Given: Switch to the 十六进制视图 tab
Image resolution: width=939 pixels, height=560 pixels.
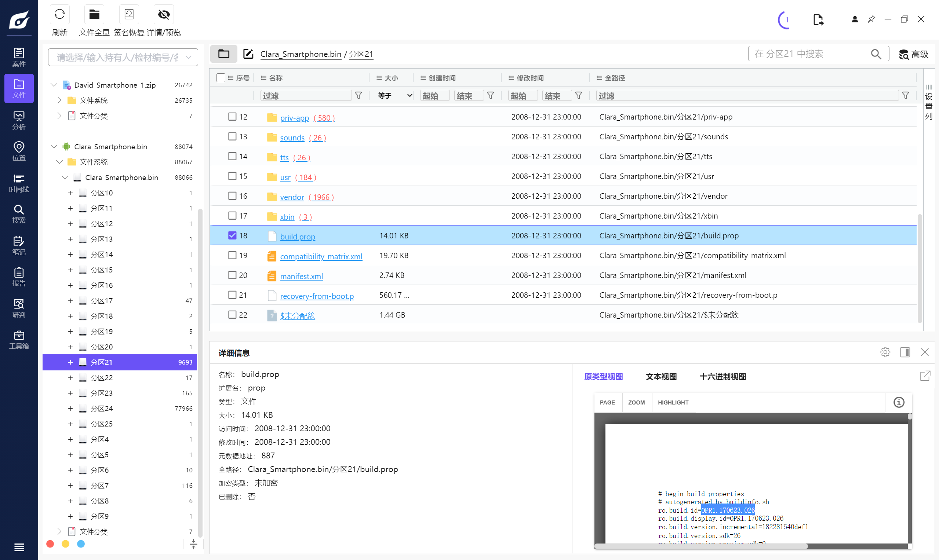Looking at the screenshot, I should pos(722,376).
